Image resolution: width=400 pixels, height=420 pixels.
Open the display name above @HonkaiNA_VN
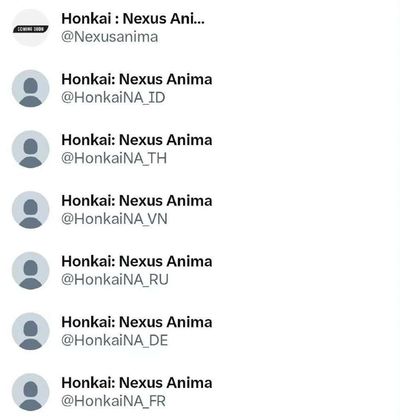(137, 201)
